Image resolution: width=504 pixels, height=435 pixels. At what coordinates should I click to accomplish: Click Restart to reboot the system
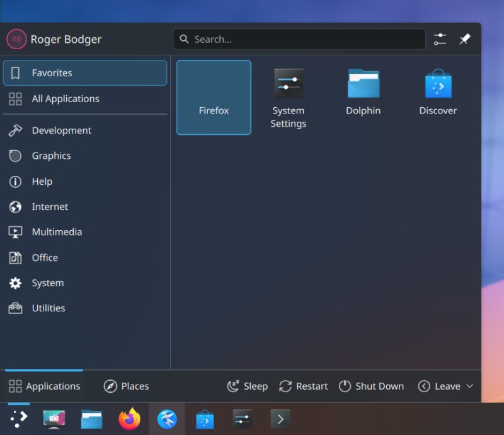click(303, 386)
